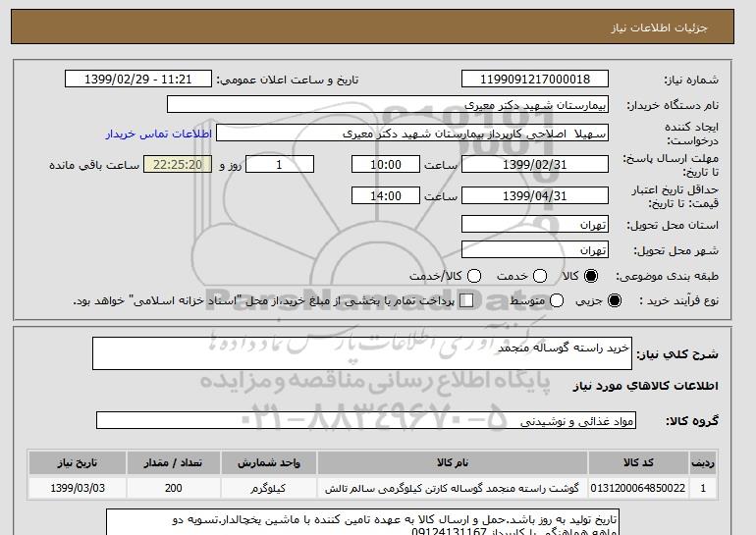Open اطلاعات تماس خریدار link
This screenshot has height=535, width=756.
[159, 134]
